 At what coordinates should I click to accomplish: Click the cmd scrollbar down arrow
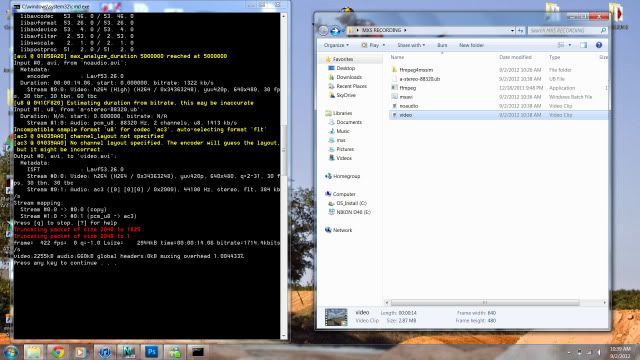[284, 336]
